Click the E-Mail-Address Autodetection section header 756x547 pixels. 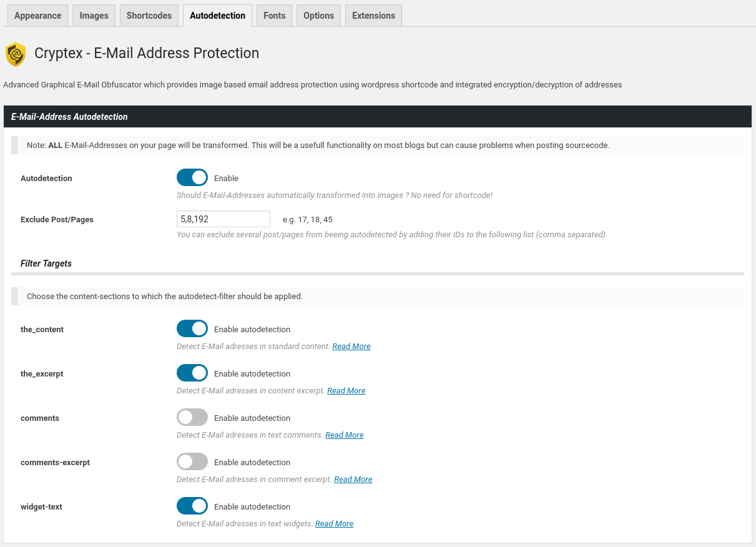coord(378,117)
